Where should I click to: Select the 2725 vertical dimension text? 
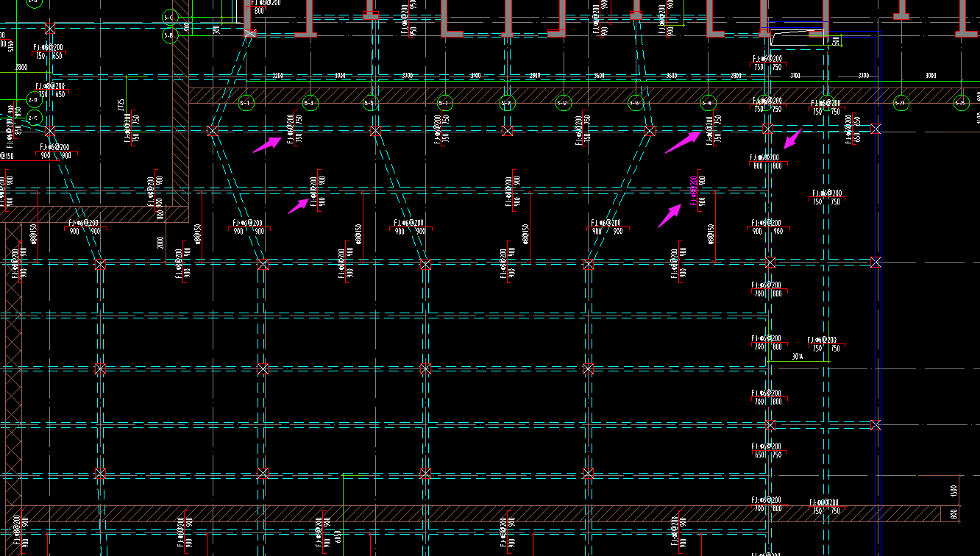120,106
